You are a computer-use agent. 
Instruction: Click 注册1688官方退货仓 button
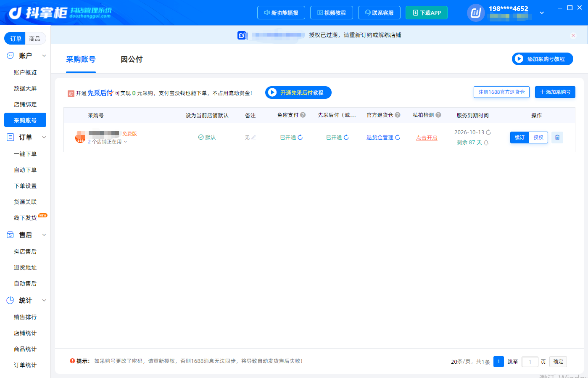pos(501,92)
